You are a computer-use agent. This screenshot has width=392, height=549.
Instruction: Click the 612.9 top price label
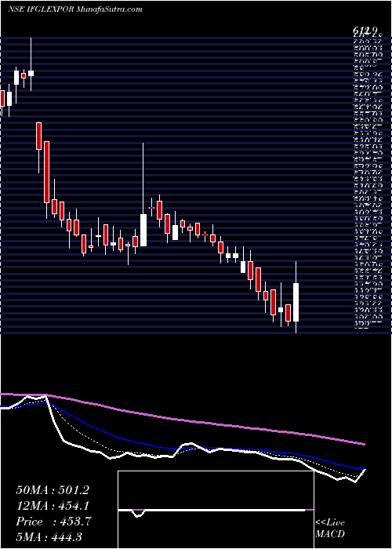(364, 31)
